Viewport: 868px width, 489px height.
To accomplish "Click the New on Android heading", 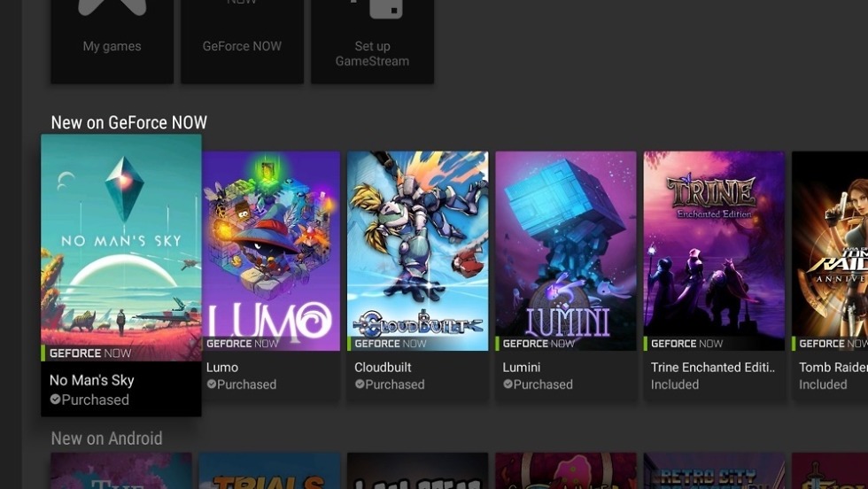I will (107, 439).
